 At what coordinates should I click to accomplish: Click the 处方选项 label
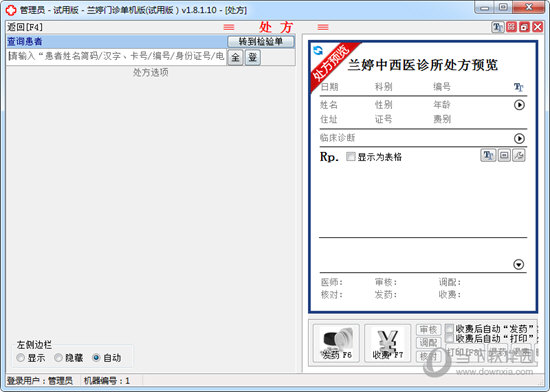[x=150, y=72]
